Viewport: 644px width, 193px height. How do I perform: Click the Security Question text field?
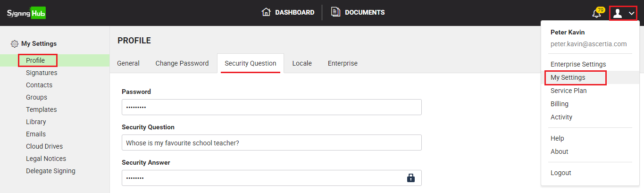click(271, 143)
